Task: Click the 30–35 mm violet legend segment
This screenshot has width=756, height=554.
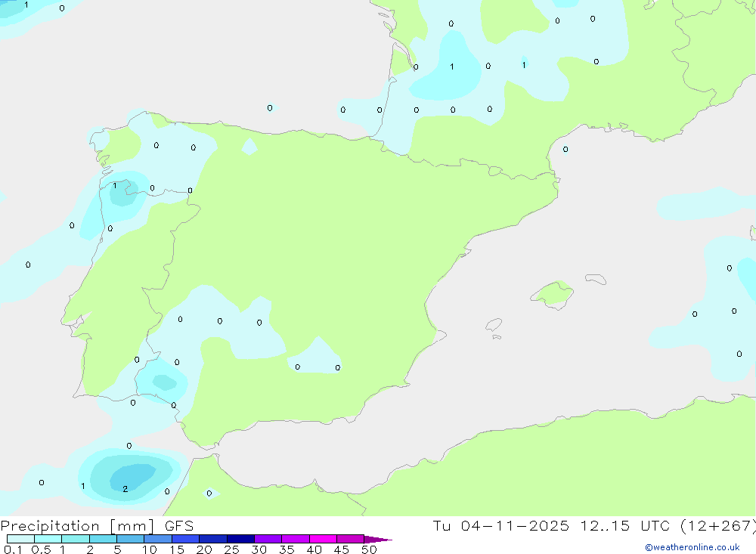Action: pyautogui.click(x=268, y=539)
